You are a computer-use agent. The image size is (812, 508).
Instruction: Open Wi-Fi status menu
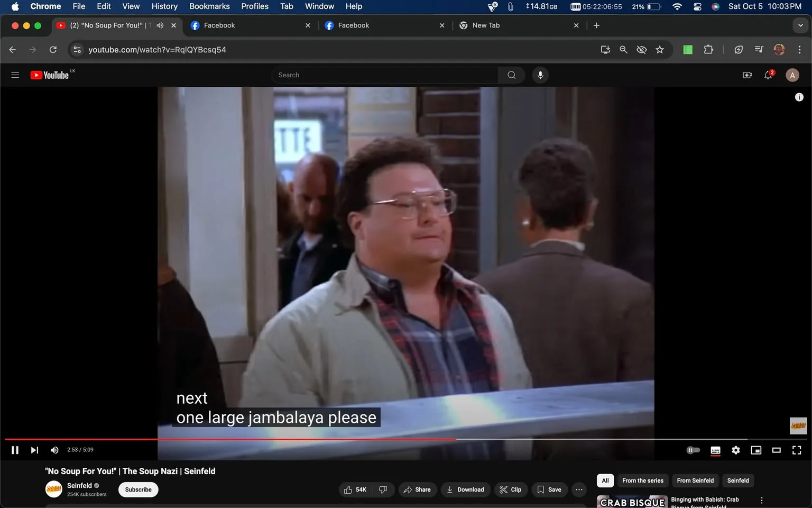[677, 6]
